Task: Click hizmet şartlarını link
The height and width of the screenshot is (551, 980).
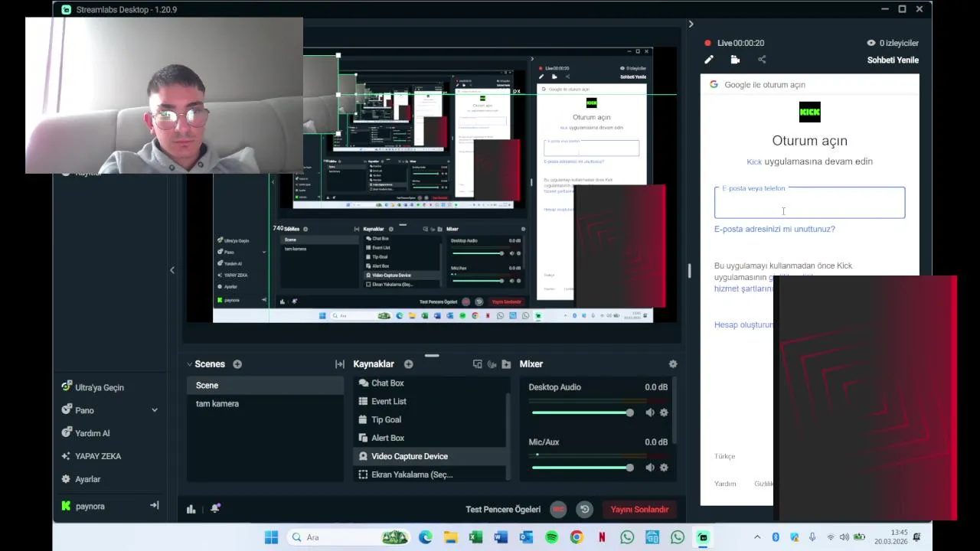Action: tap(743, 289)
